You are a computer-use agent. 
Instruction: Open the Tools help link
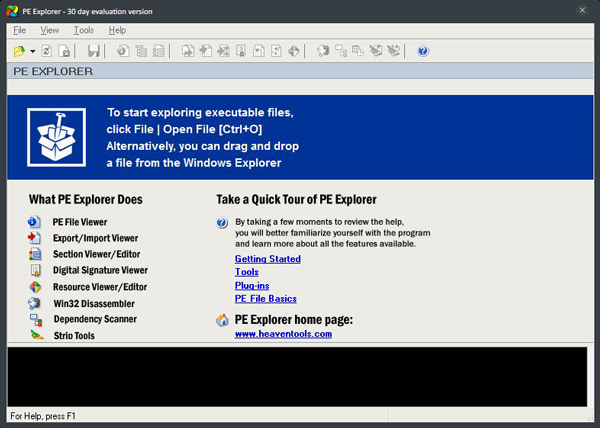[x=246, y=272]
